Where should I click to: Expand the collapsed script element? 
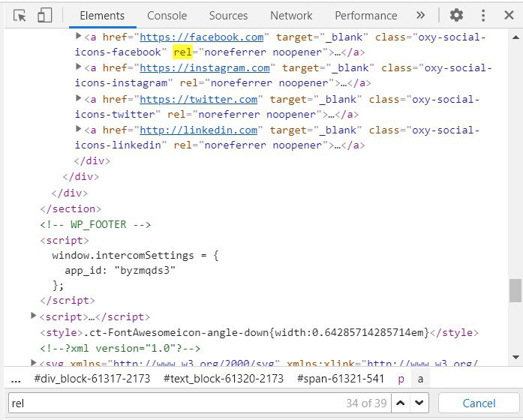[x=33, y=315]
